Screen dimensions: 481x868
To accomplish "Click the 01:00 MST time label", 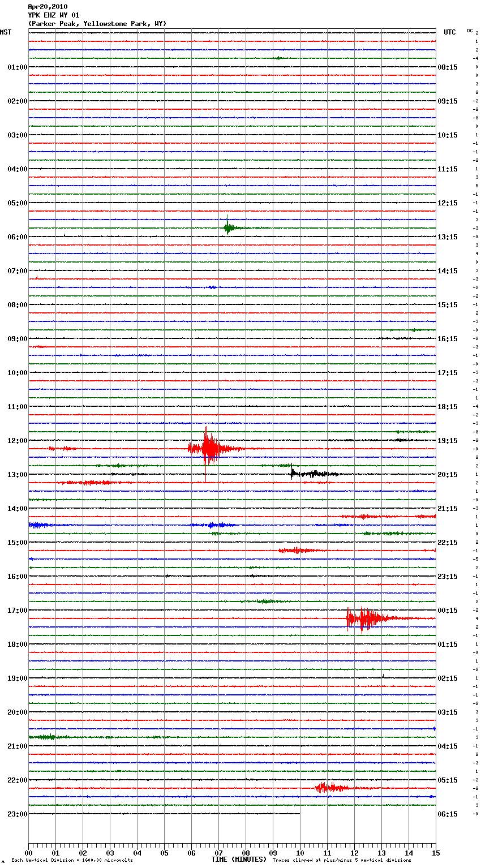I will click(18, 67).
